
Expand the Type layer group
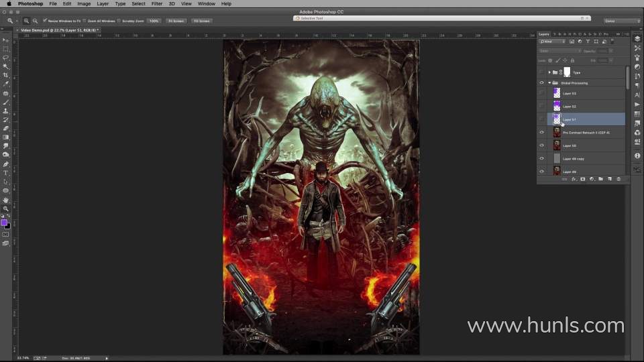pyautogui.click(x=549, y=72)
